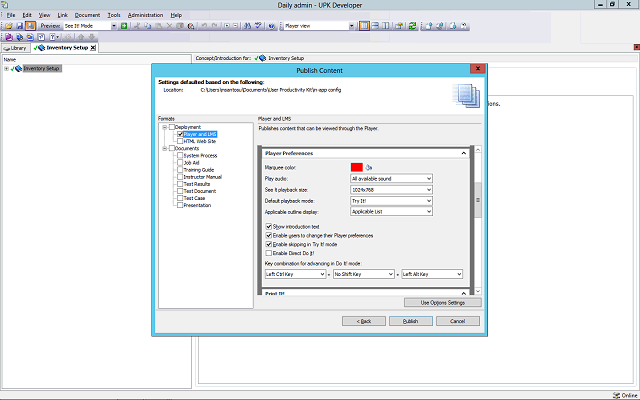Click the Move Up arrow icon

pyautogui.click(x=81, y=37)
